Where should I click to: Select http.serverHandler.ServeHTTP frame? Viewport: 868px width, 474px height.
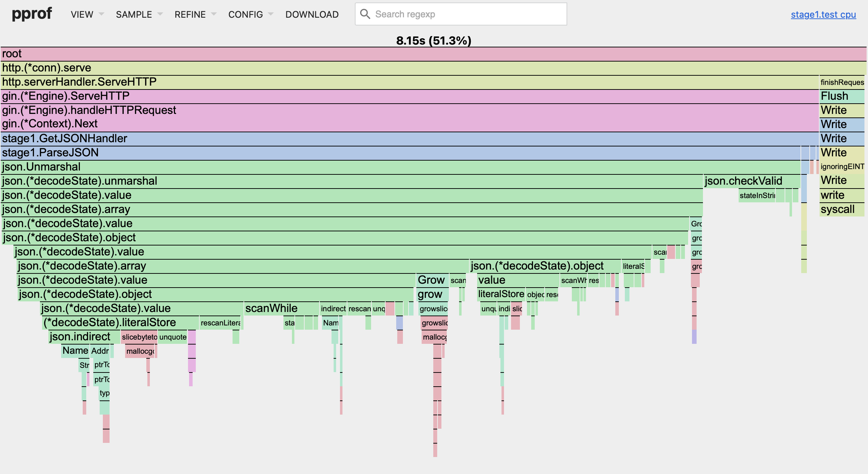point(410,82)
